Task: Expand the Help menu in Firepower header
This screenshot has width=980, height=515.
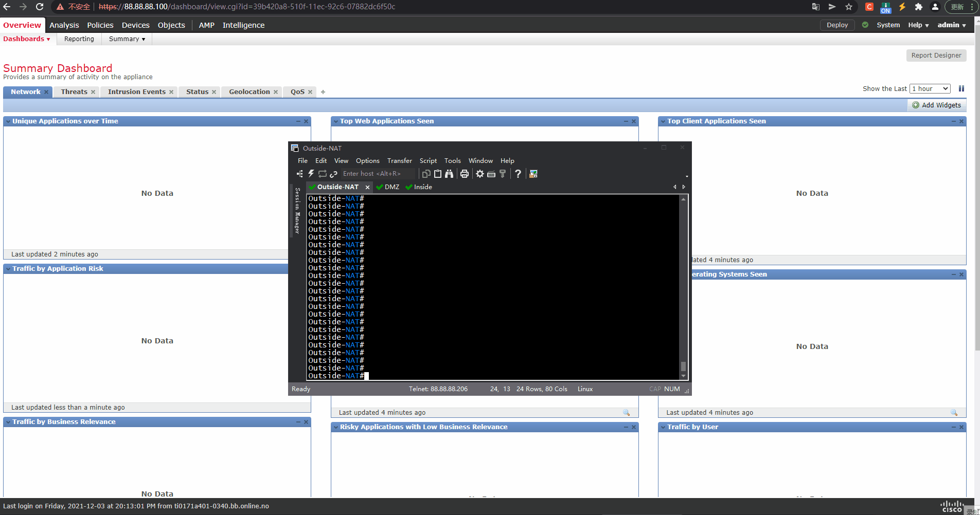Action: click(918, 25)
